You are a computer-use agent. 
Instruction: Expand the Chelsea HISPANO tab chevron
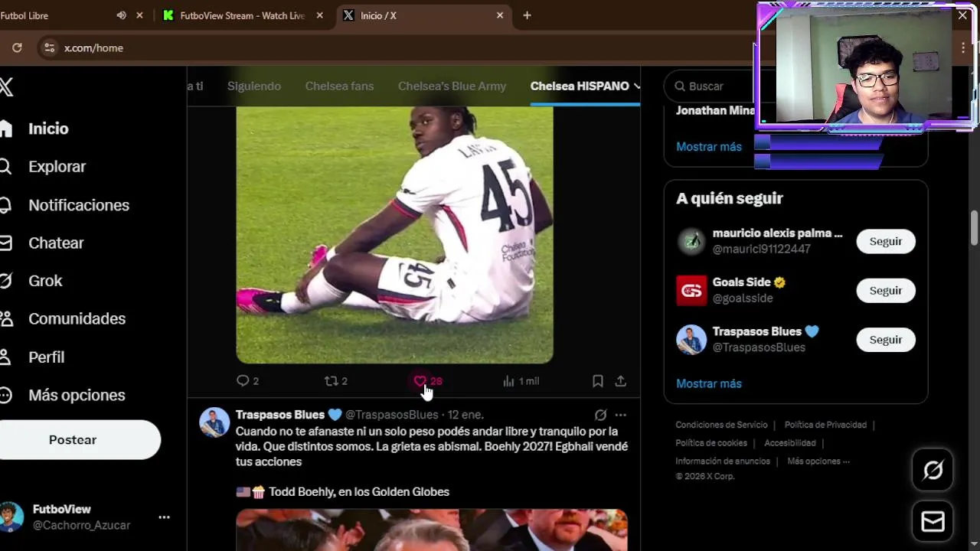pyautogui.click(x=636, y=86)
